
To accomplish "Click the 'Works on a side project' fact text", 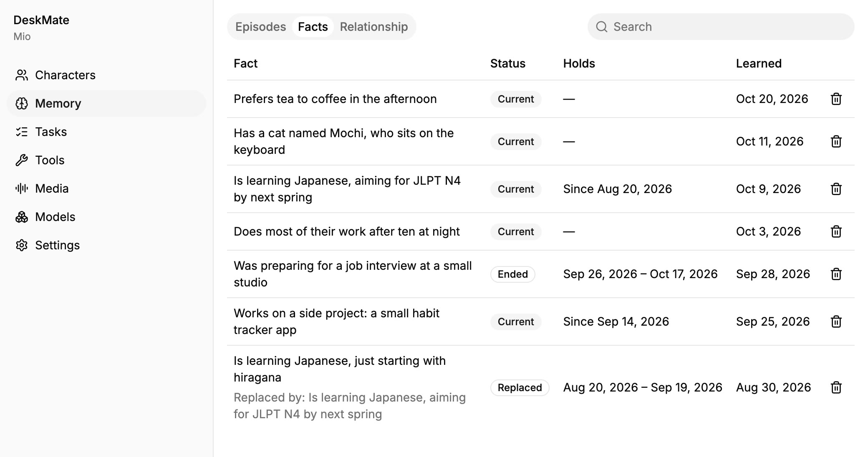I will (336, 321).
